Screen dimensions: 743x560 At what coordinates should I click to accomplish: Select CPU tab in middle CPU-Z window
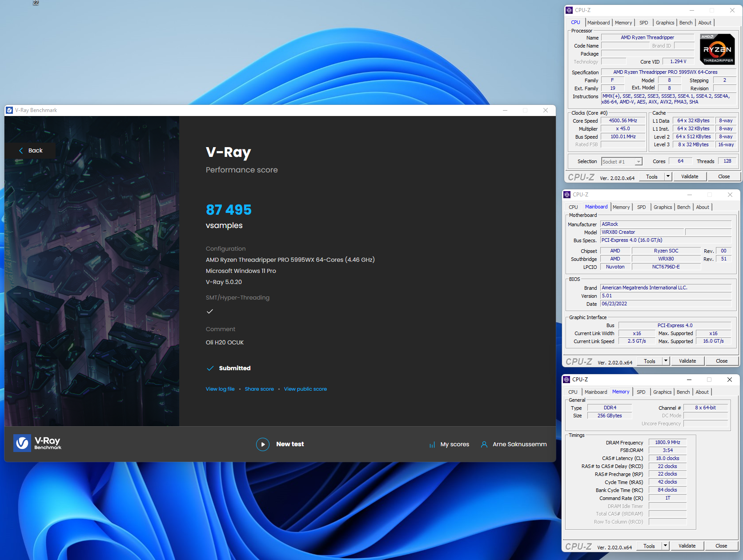(573, 207)
